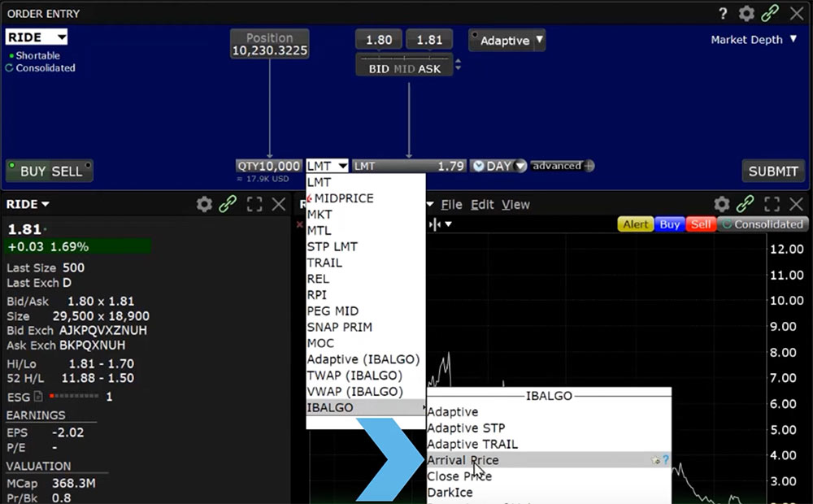This screenshot has width=813, height=504.
Task: Select MKT order type
Action: pyautogui.click(x=366, y=215)
